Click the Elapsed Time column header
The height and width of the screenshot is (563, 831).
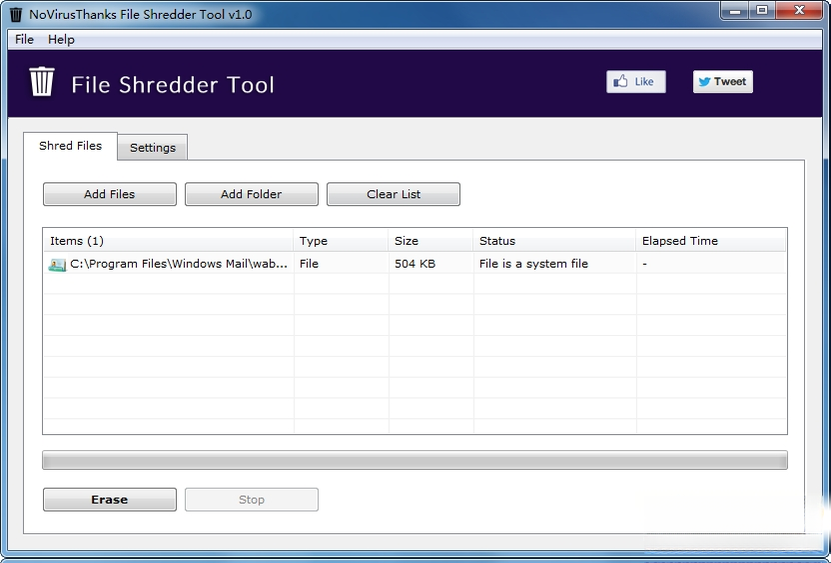point(711,241)
